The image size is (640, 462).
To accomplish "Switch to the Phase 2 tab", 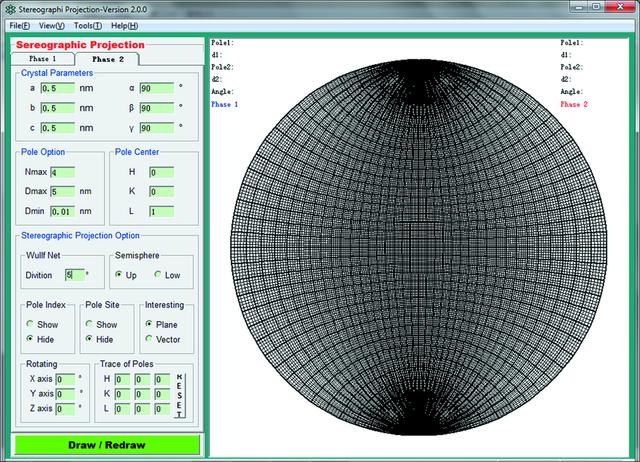I will (108, 59).
